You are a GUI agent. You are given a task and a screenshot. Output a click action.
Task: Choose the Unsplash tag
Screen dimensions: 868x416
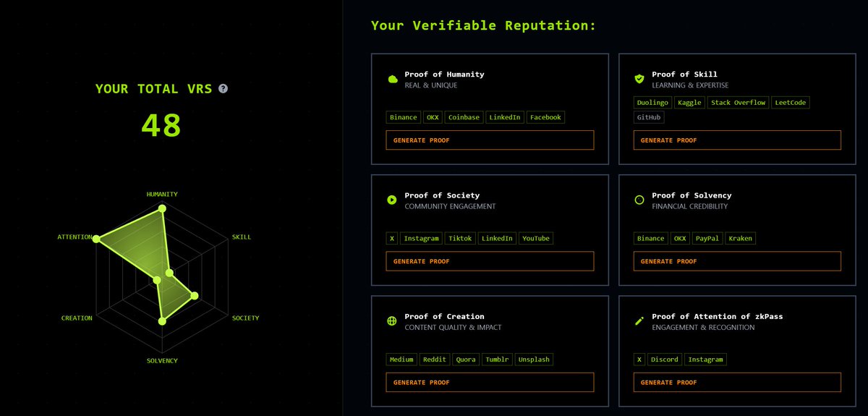coord(535,359)
